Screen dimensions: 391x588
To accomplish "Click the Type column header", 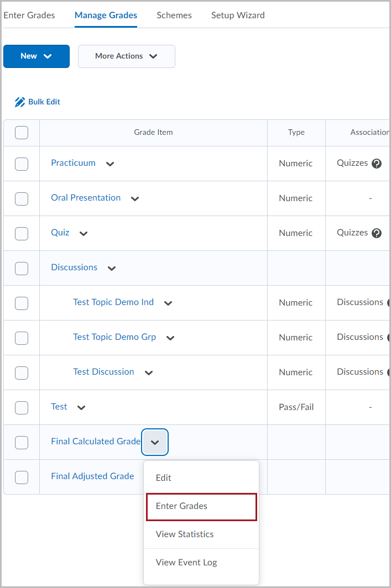I will [296, 133].
